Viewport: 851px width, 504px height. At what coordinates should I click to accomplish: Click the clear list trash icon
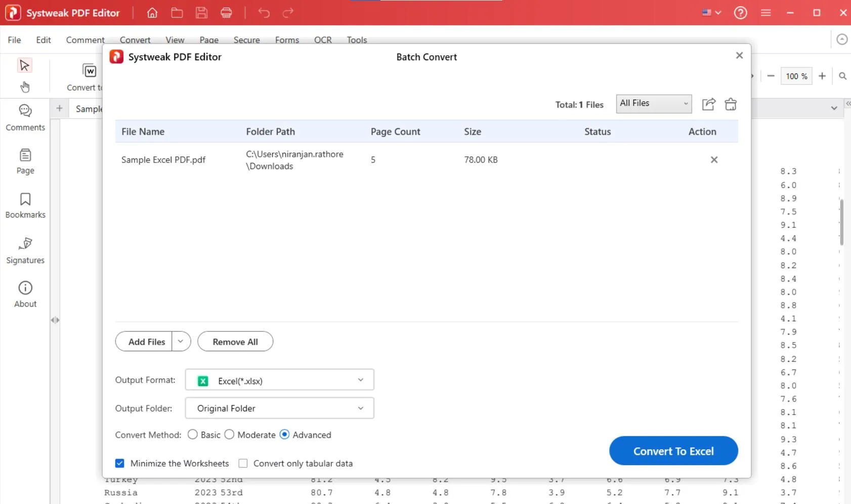[731, 104]
